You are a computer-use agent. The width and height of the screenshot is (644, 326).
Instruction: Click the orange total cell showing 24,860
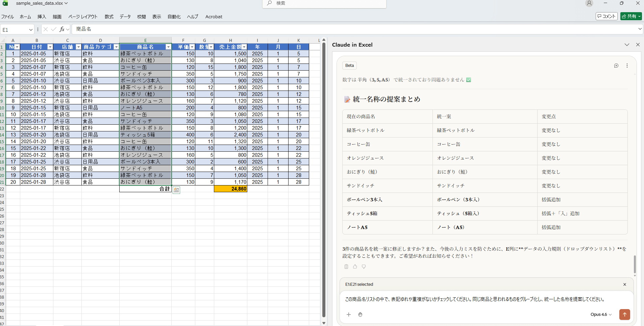(230, 189)
